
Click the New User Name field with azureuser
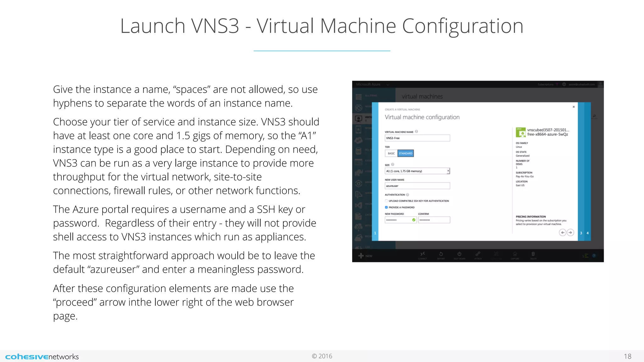click(417, 186)
